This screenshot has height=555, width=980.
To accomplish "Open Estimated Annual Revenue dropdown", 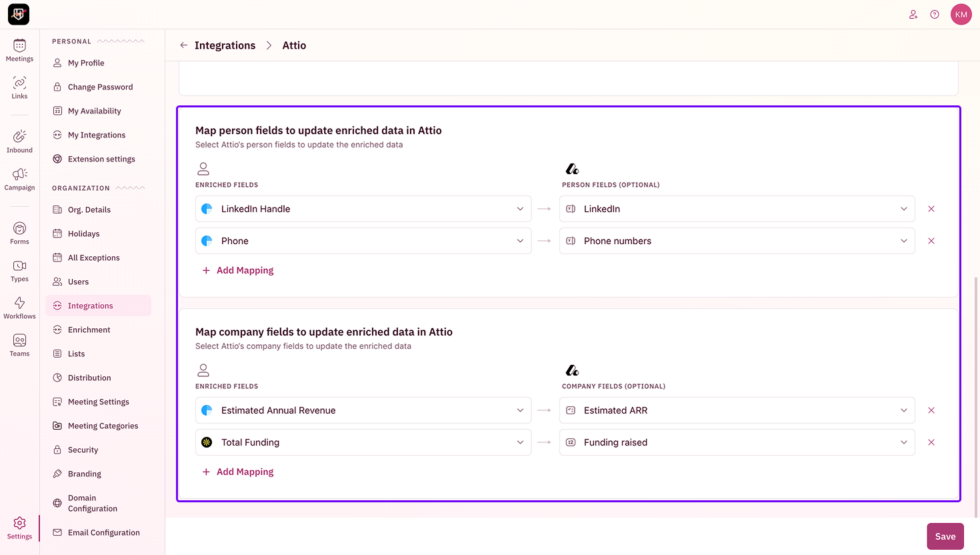I will point(363,410).
